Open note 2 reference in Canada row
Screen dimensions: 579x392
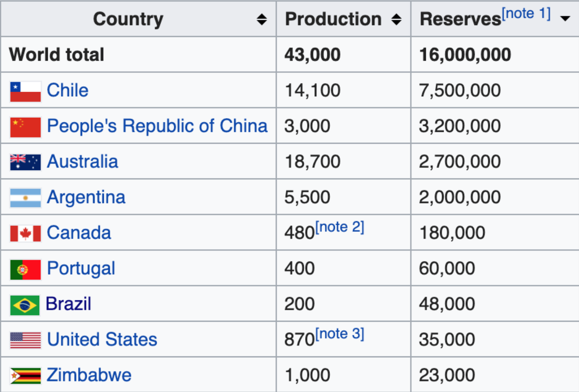pyautogui.click(x=339, y=227)
